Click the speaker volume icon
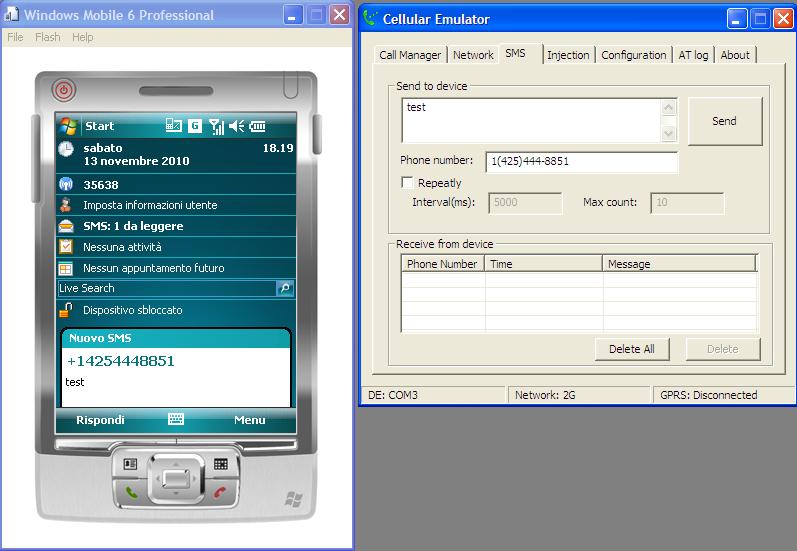The image size is (797, 551). 236,126
